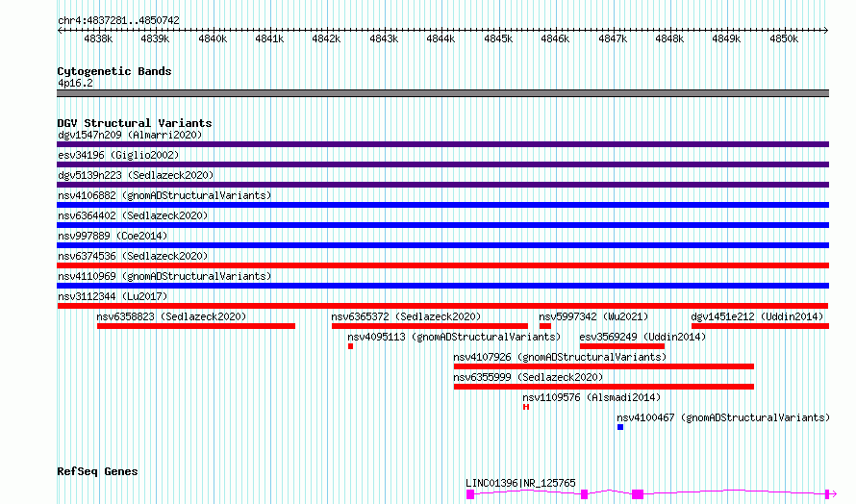The height and width of the screenshot is (504, 856).
Task: Select the purple bar under dgv5139n223
Action: pos(442,185)
